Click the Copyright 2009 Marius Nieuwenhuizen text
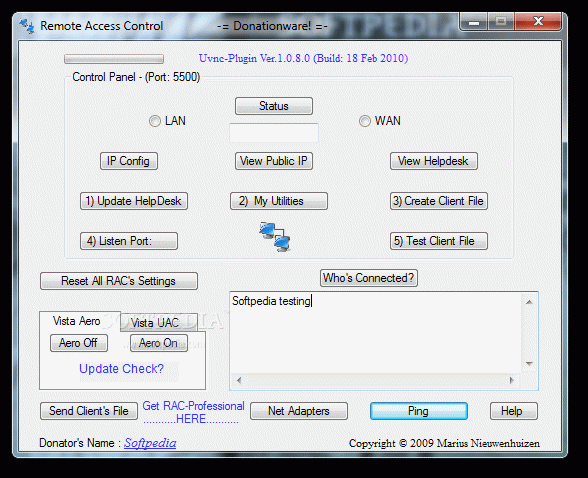This screenshot has height=478, width=588. (444, 443)
